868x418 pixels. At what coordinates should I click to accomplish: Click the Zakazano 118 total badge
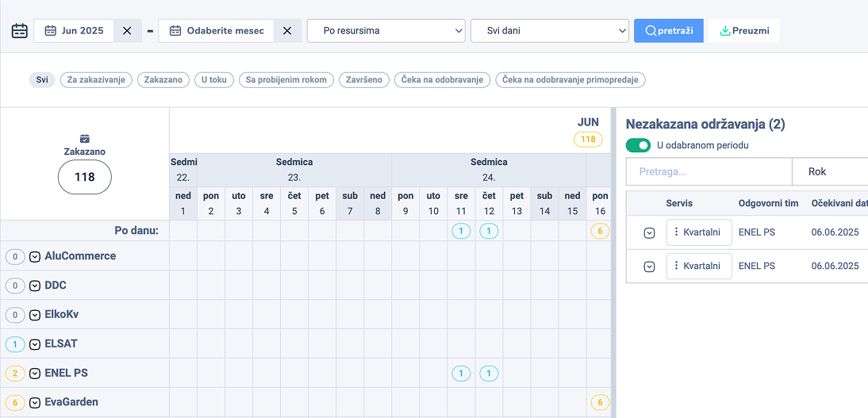coord(85,177)
